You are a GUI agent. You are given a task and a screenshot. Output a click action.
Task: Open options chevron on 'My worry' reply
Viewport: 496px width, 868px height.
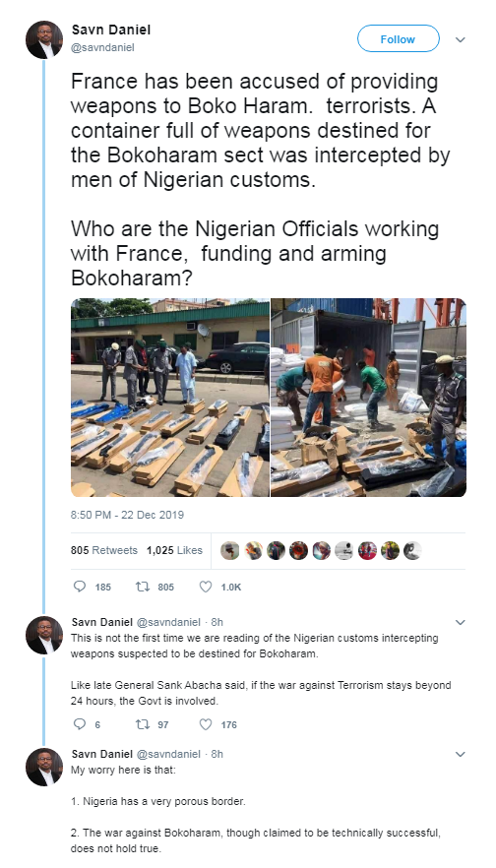[x=460, y=754]
